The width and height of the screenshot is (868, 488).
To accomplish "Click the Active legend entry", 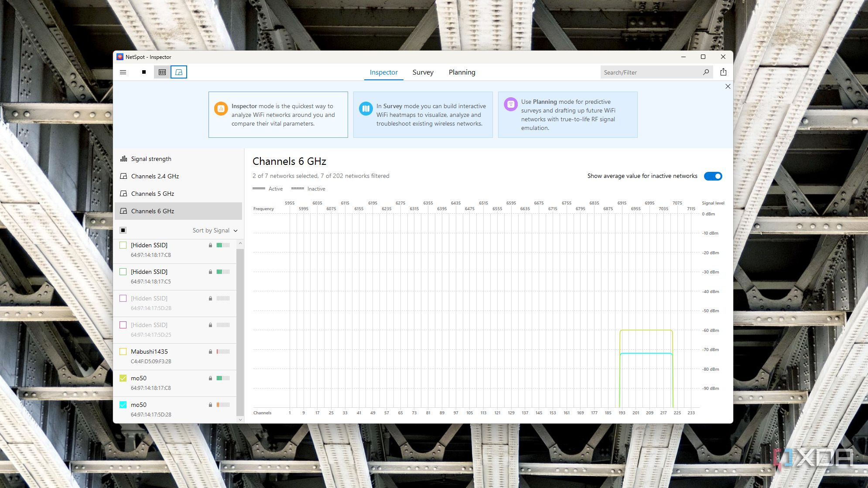I will (x=267, y=189).
